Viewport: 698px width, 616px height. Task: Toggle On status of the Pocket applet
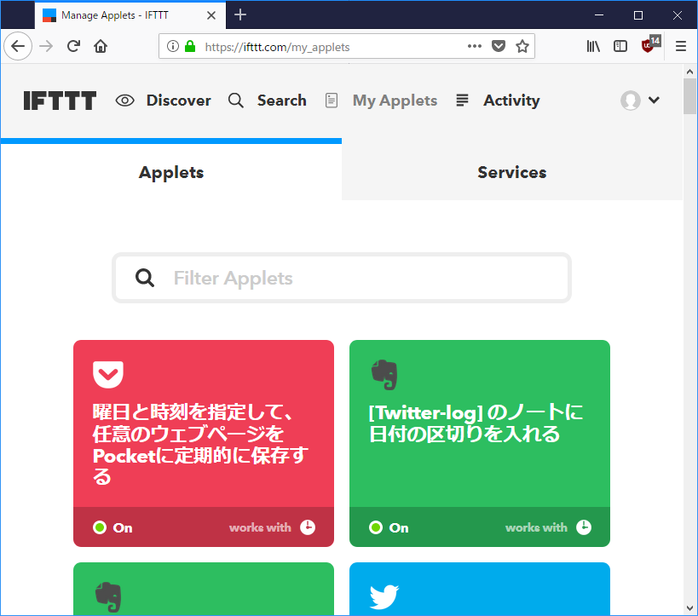coord(112,527)
